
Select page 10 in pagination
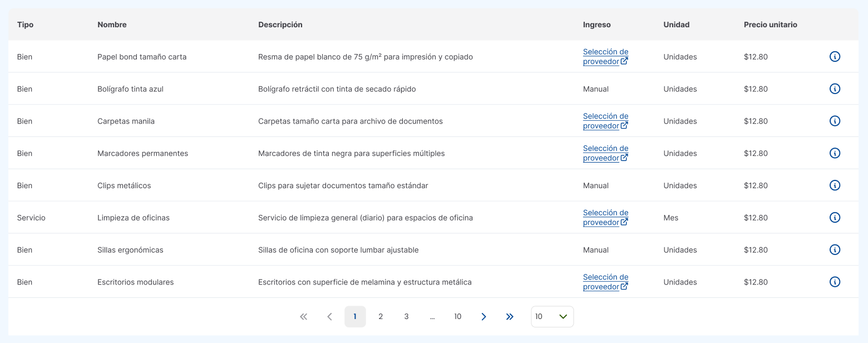(x=457, y=317)
